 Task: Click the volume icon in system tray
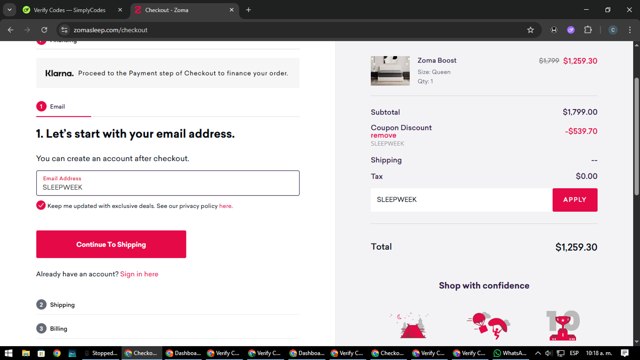[549, 353]
